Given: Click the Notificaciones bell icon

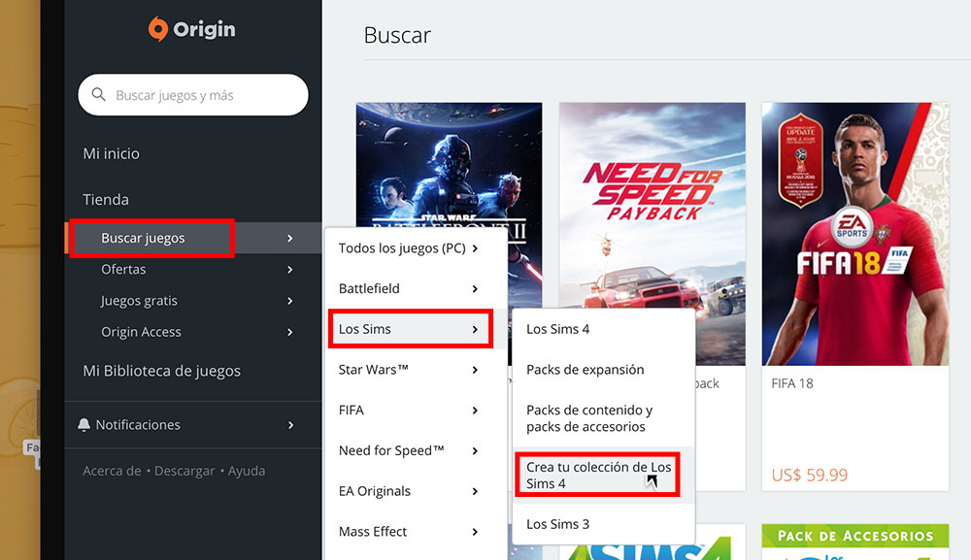Looking at the screenshot, I should click(84, 424).
